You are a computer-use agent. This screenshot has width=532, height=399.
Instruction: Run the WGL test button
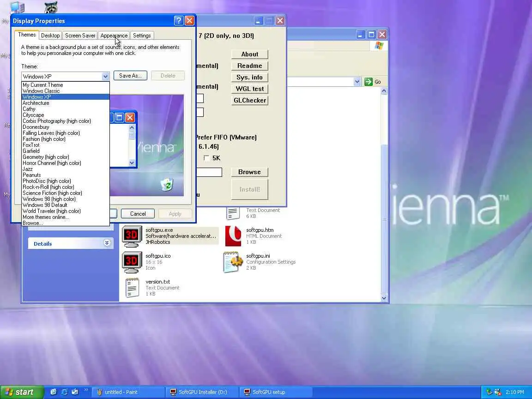[250, 89]
